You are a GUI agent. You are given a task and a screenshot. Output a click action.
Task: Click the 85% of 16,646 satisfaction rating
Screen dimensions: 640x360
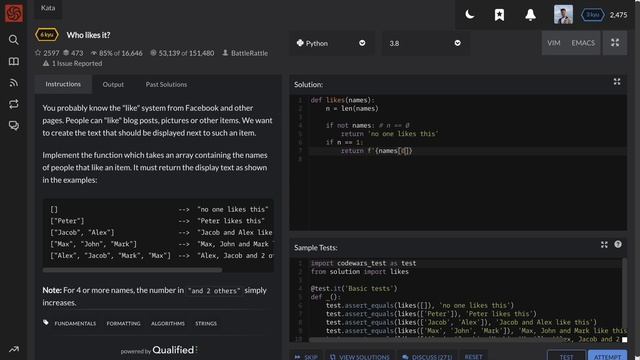pyautogui.click(x=116, y=53)
